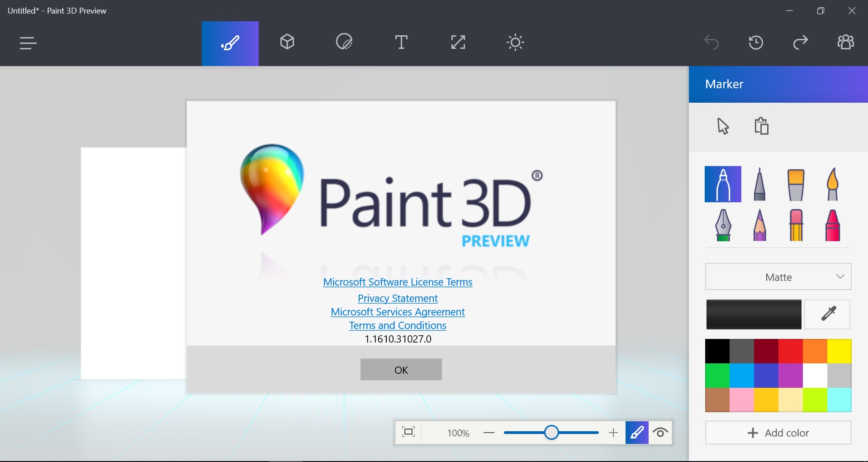Pick the brown swatch
868x462 pixels.
click(717, 400)
